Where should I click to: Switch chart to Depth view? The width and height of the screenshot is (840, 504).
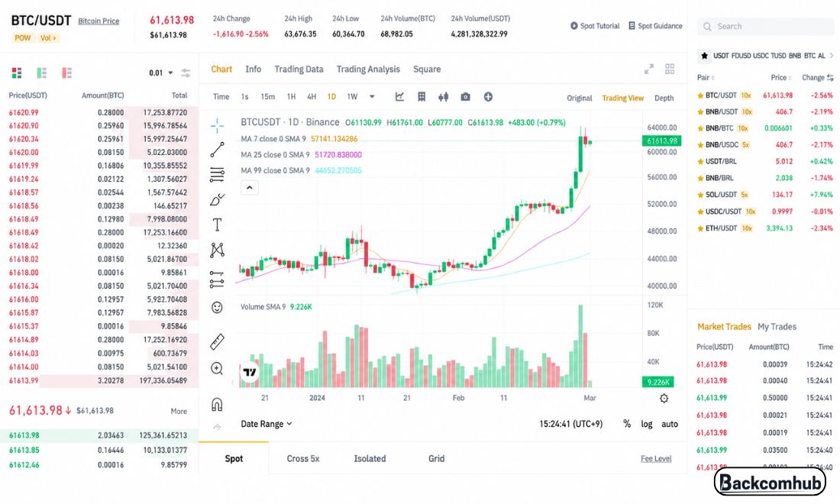click(664, 98)
